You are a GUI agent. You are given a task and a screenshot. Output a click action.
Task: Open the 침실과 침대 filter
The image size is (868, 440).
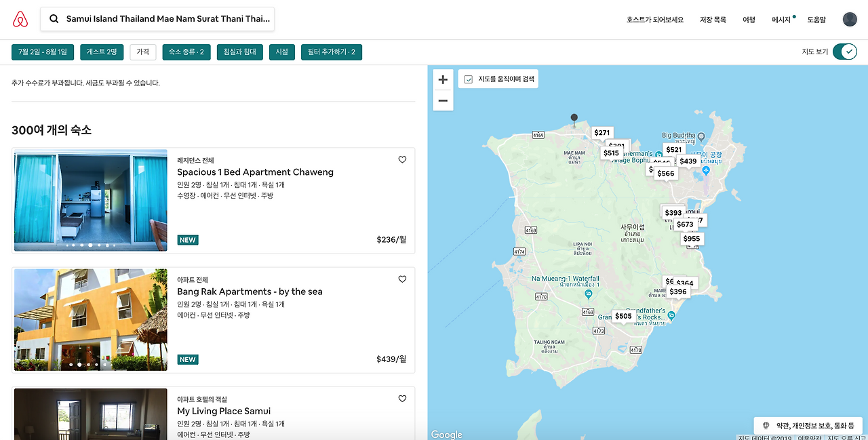(x=240, y=52)
